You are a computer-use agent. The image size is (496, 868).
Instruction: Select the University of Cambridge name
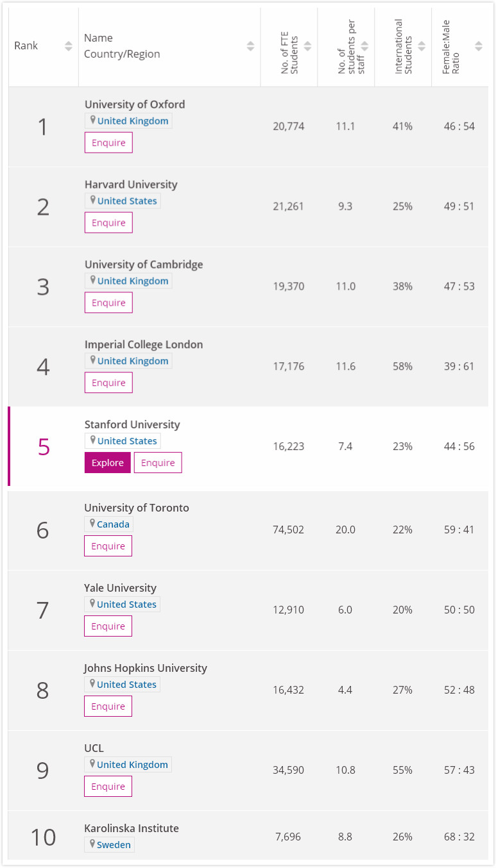click(144, 265)
